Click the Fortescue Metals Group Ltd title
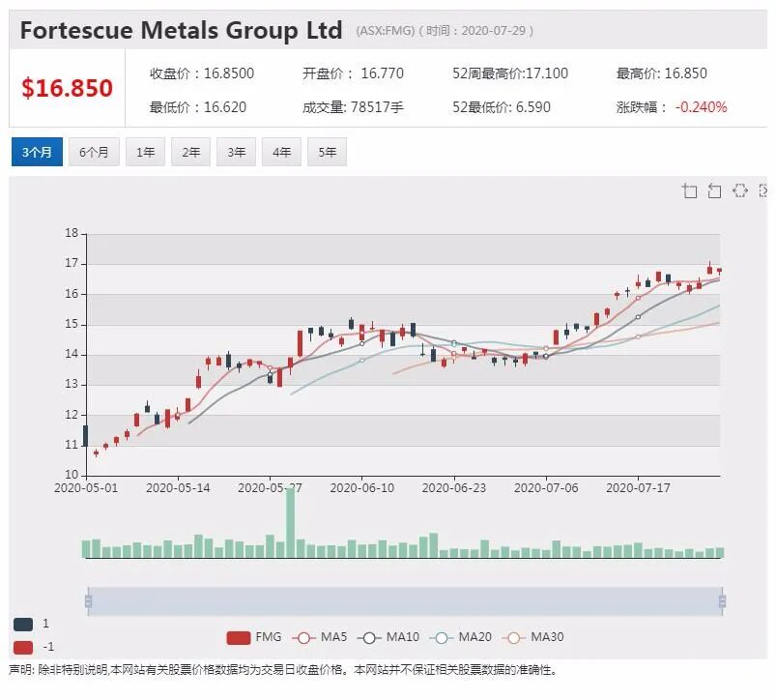This screenshot has width=776, height=700. point(181,30)
